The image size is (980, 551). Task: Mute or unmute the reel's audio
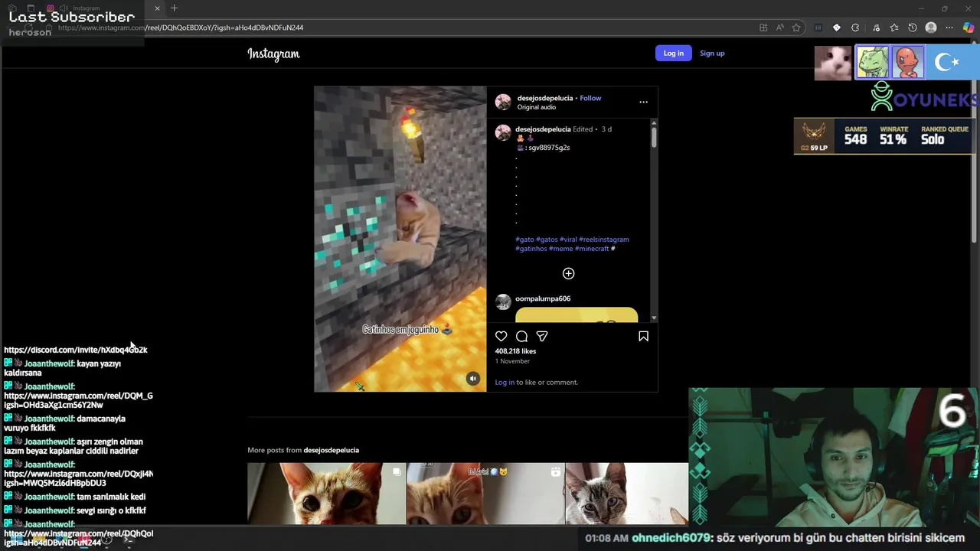coord(472,379)
